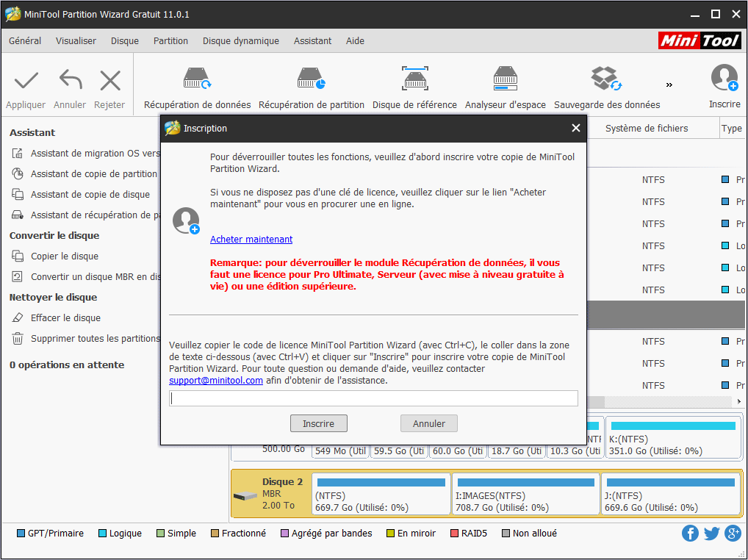Image resolution: width=748 pixels, height=560 pixels.
Task: Click the Système de fichiers column header
Action: click(647, 129)
